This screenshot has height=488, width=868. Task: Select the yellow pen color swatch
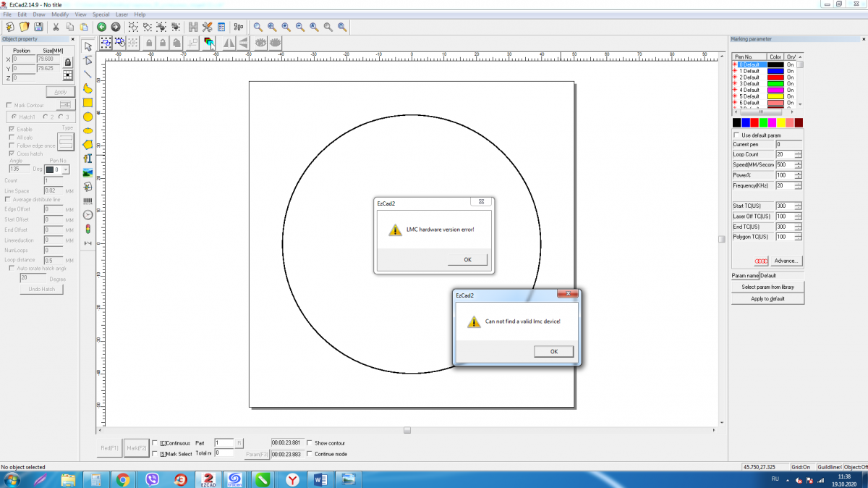tap(781, 123)
